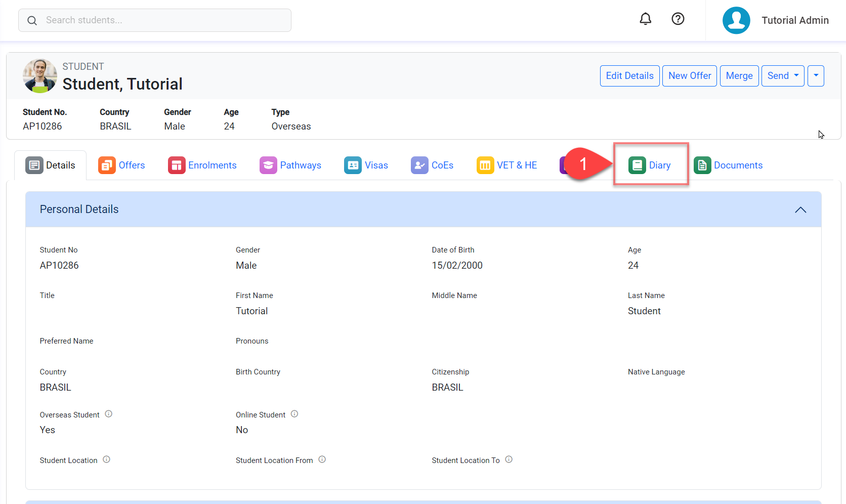The width and height of the screenshot is (846, 504).
Task: Click the search magnifier icon
Action: [32, 20]
